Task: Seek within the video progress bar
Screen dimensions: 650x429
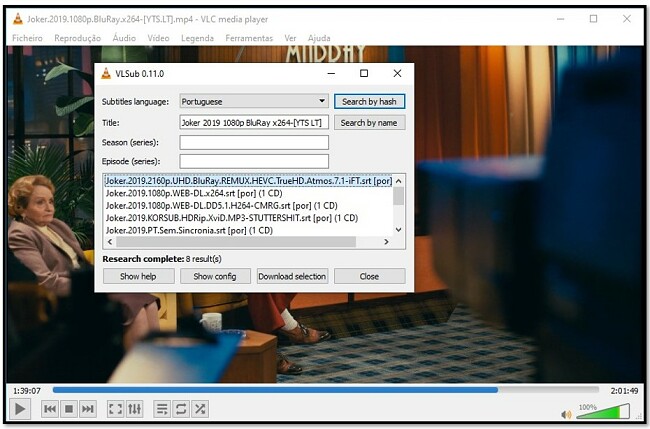Action: pyautogui.click(x=325, y=390)
